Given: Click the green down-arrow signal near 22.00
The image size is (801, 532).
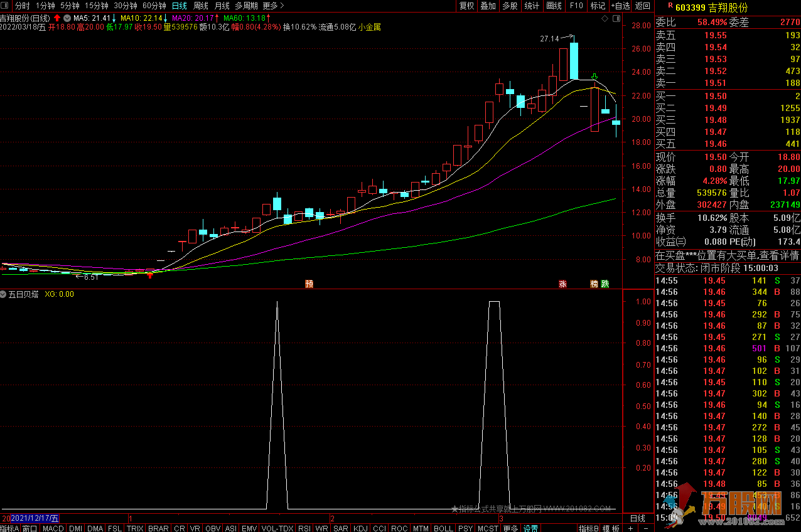Looking at the screenshot, I should pos(594,77).
